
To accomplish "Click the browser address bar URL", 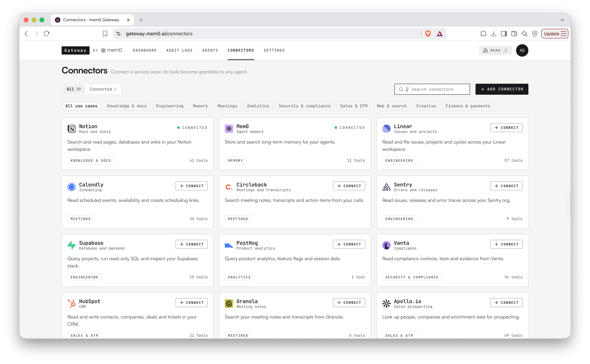I will click(159, 34).
